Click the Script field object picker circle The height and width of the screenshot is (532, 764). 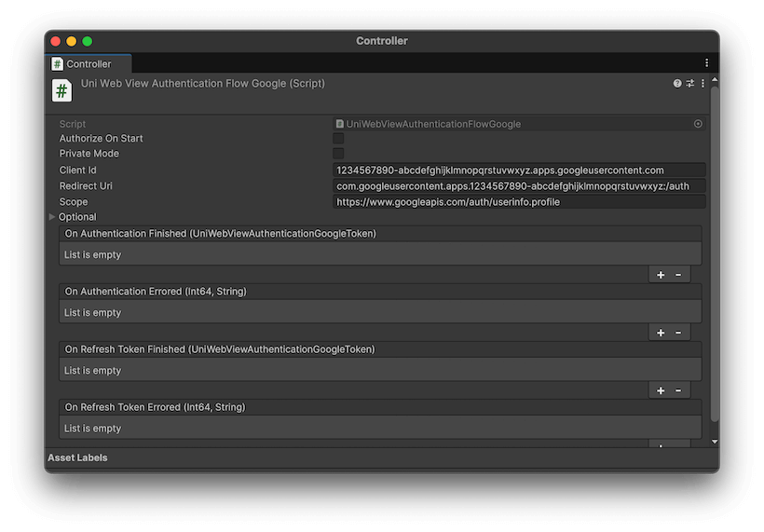click(698, 124)
